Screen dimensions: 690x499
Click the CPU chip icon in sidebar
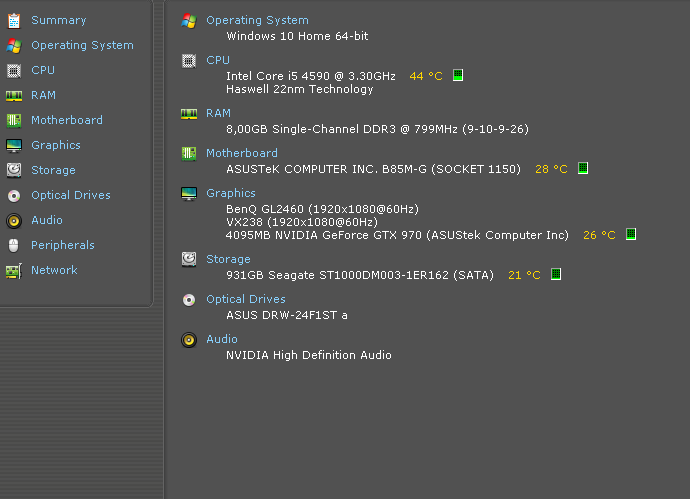point(14,70)
